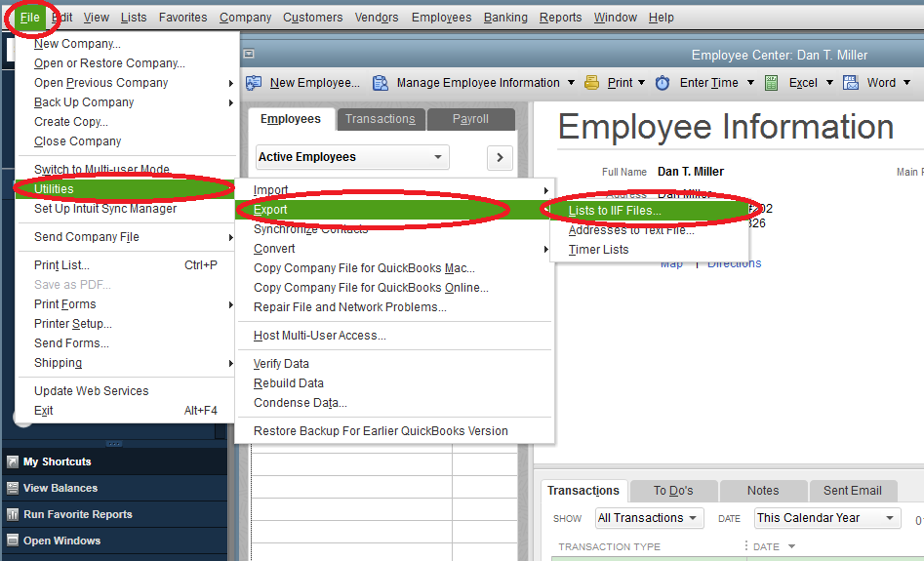Viewport: 924px width, 561px height.
Task: Choose Verify Data from Utilities submenu
Action: point(281,364)
